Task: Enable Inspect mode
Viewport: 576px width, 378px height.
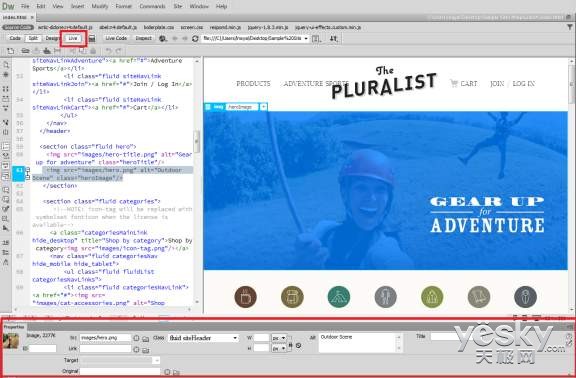Action: tap(144, 38)
